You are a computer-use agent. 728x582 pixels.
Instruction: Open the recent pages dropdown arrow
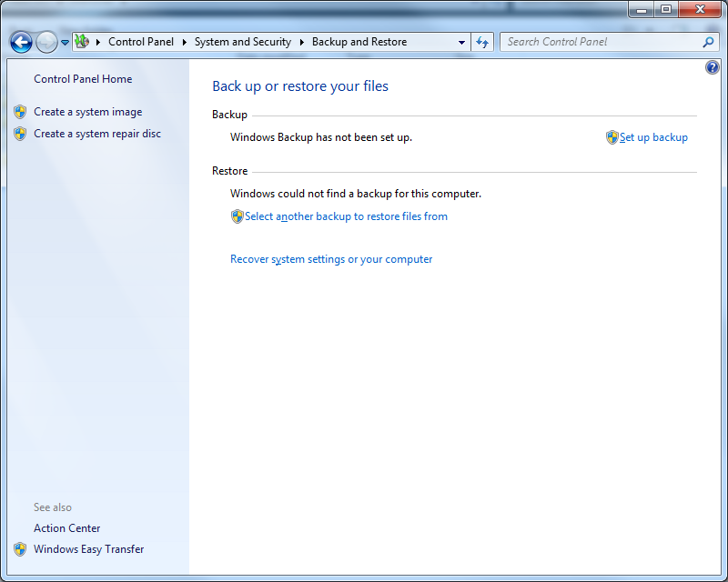(65, 42)
